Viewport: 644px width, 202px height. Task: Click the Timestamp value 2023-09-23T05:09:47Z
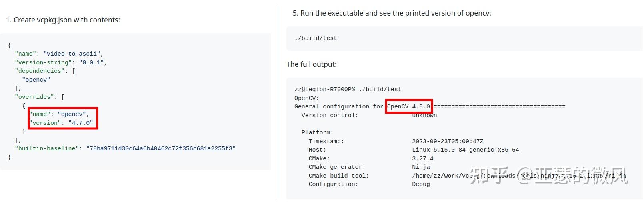(448, 141)
